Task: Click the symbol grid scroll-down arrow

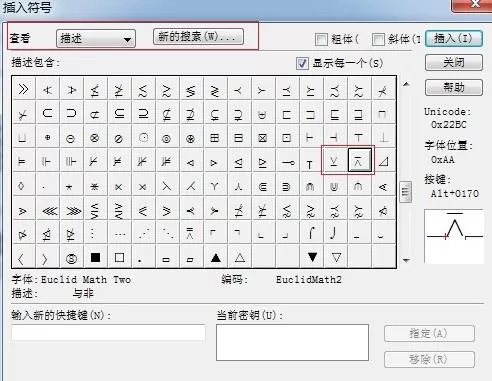Action: [x=406, y=260]
